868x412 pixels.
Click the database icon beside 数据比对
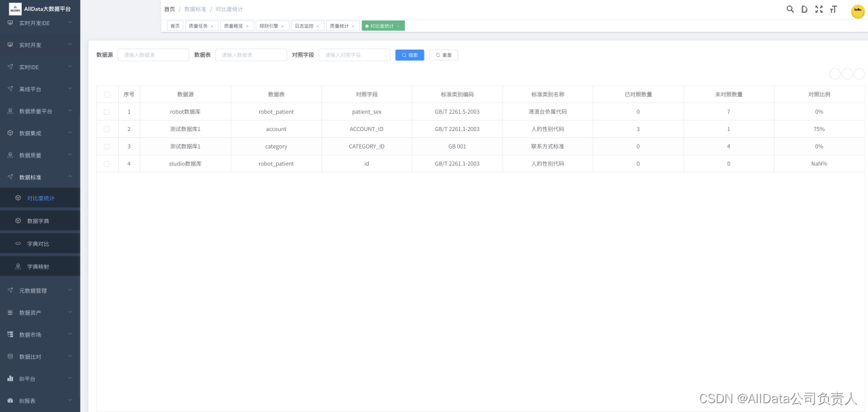(x=10, y=356)
